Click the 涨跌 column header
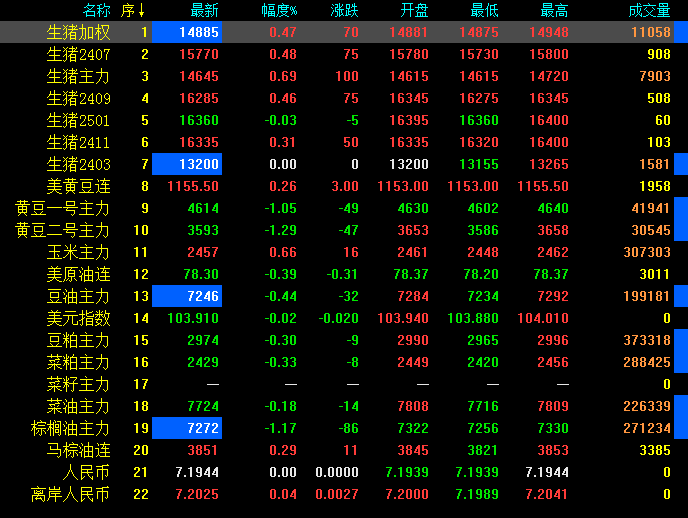The width and height of the screenshot is (688, 518). point(344,10)
